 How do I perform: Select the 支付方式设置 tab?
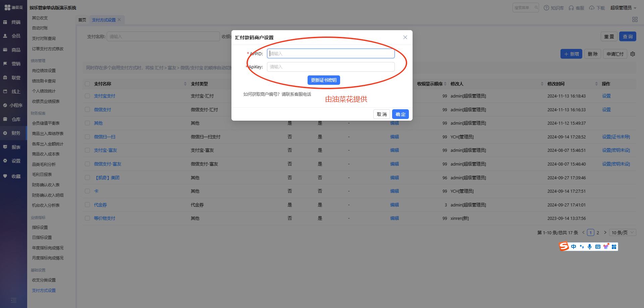[104, 20]
